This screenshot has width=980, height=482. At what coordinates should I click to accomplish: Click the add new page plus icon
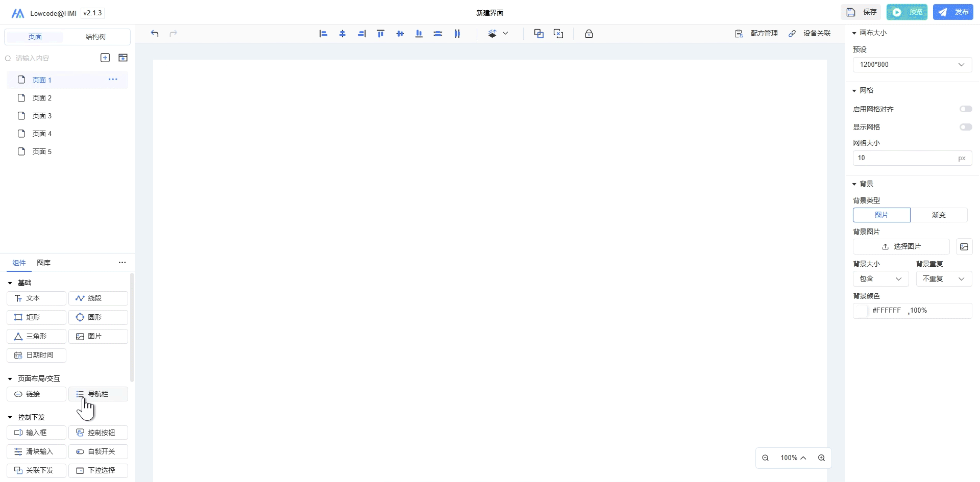click(x=105, y=58)
